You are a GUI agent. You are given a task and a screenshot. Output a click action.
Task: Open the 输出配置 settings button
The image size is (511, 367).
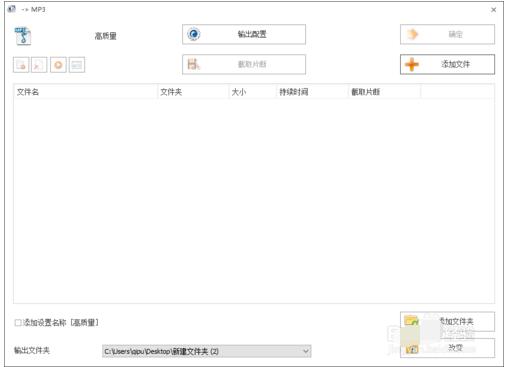244,34
